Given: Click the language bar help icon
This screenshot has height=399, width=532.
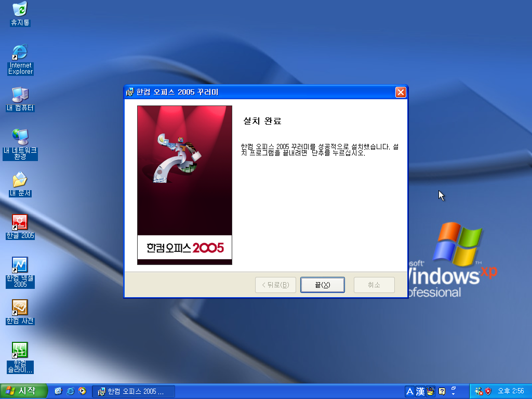Looking at the screenshot, I should coord(442,392).
